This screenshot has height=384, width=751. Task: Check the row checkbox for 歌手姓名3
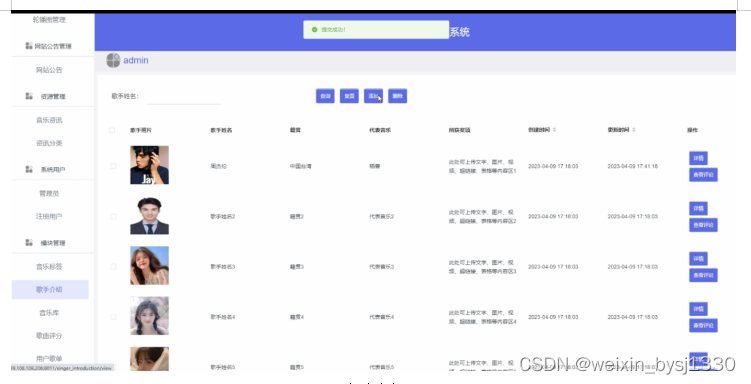pos(113,267)
